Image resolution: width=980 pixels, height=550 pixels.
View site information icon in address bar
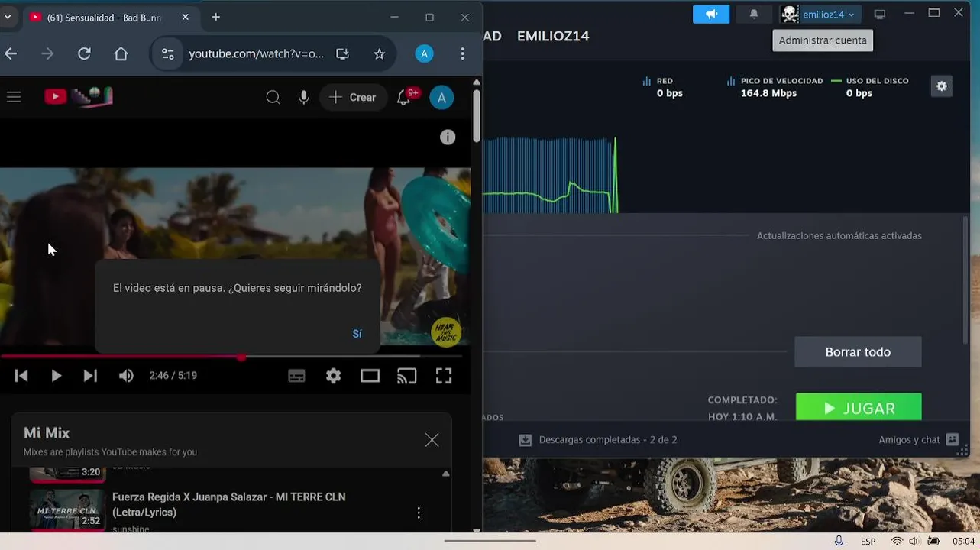[x=167, y=53]
